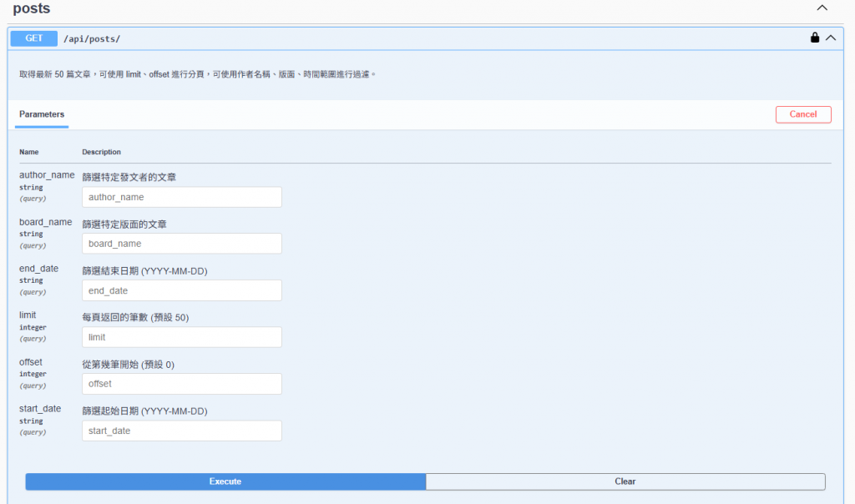Focus the end_date input field

point(181,290)
